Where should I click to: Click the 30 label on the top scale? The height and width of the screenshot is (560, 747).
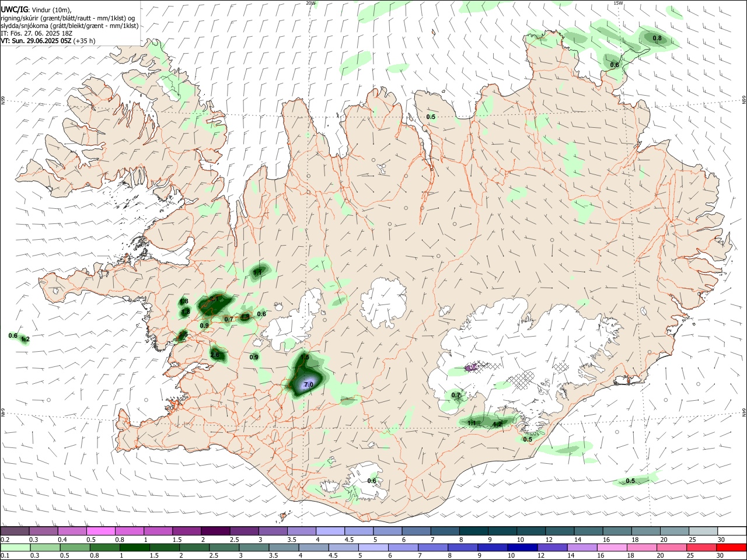click(x=721, y=540)
